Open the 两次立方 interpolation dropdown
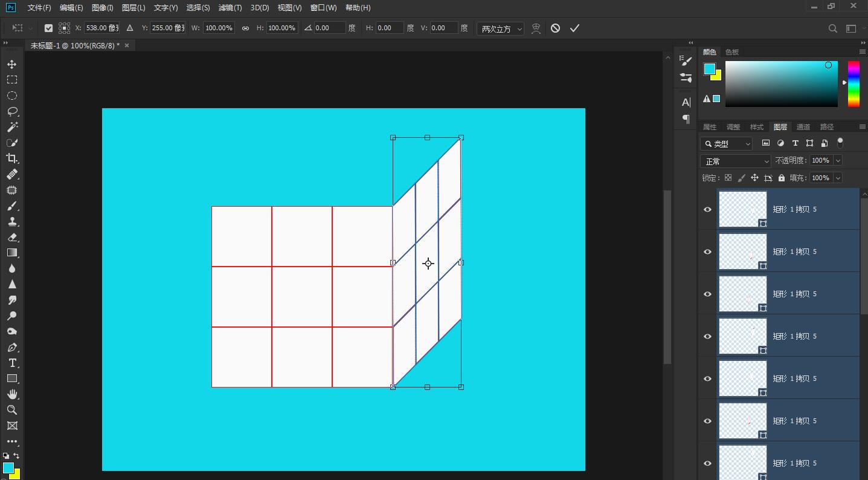Image resolution: width=868 pixels, height=480 pixels. tap(500, 28)
